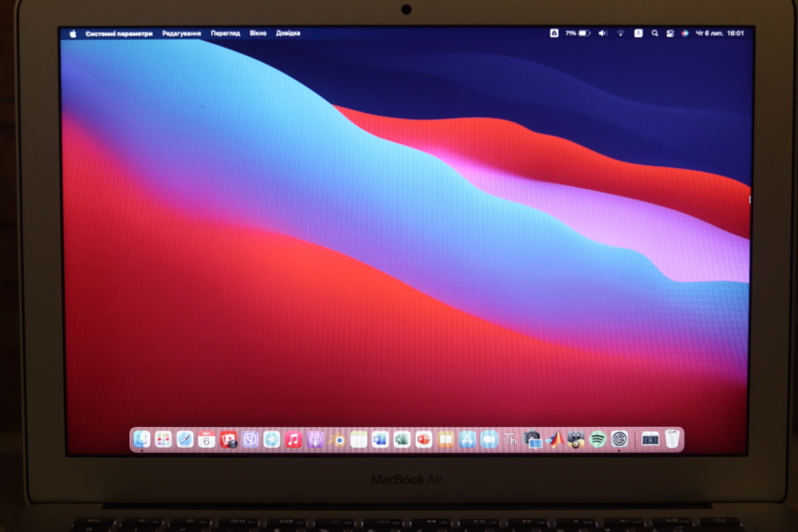This screenshot has width=798, height=532.
Task: Open the minimized window in the Dock
Action: click(x=650, y=439)
